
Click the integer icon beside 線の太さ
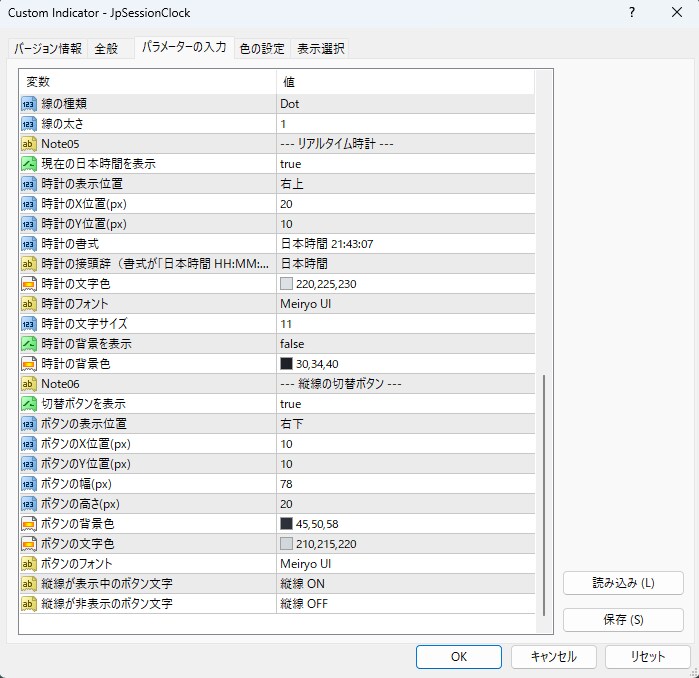click(29, 124)
